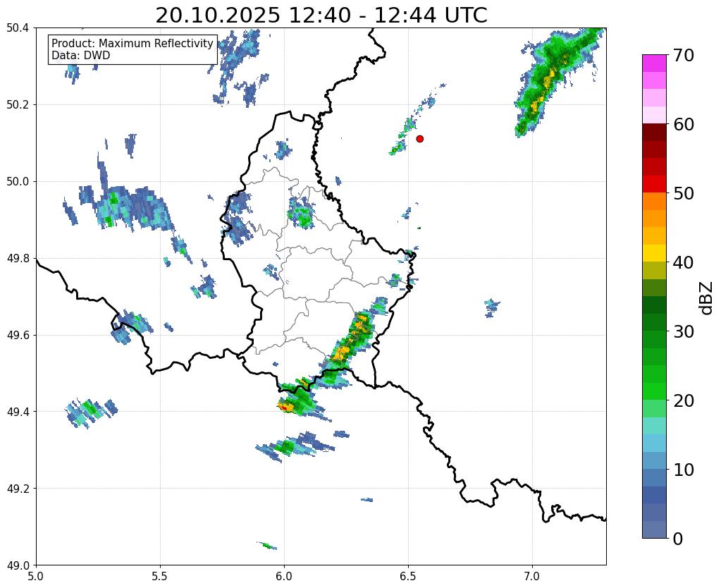Viewport: 721px width, 588px height.
Task: Click the 49.0 latitude axis label
Action: 18,565
